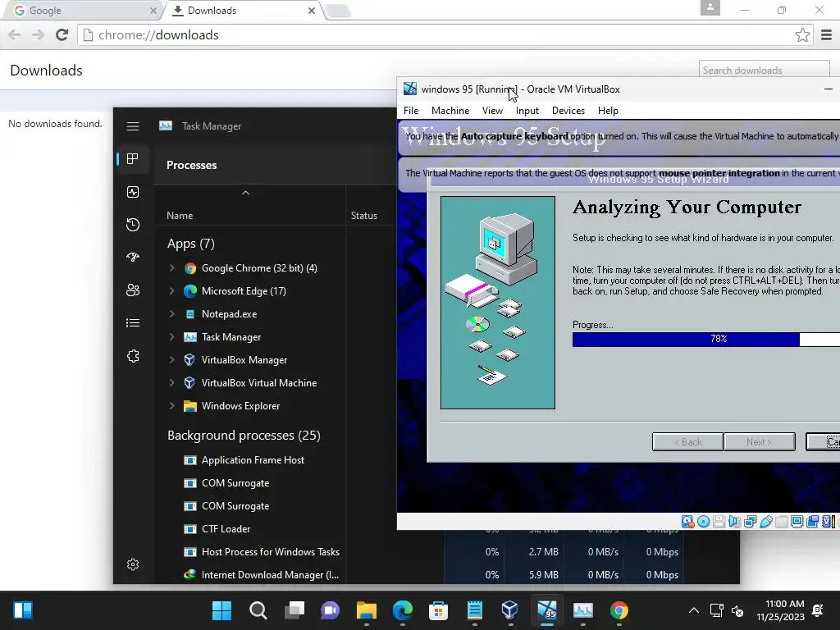Click the Next button in Setup Wizard
This screenshot has width=840, height=630.
(x=759, y=442)
